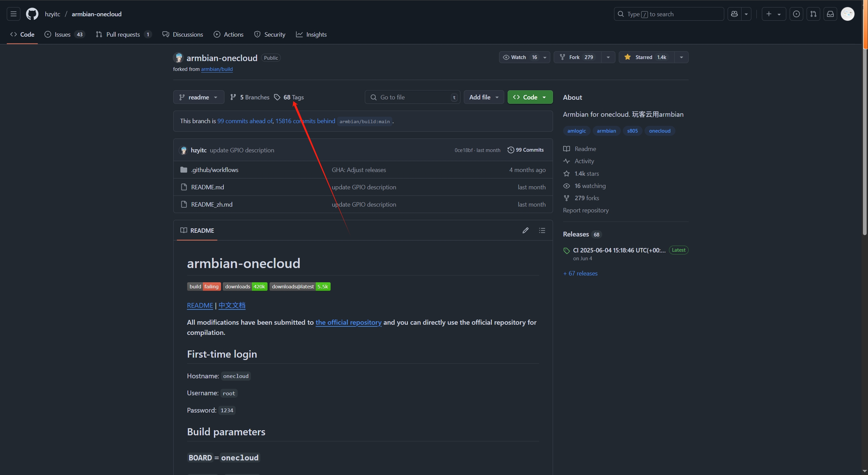Go to the GitHub homepage logo
Image resolution: width=868 pixels, height=475 pixels.
[32, 14]
